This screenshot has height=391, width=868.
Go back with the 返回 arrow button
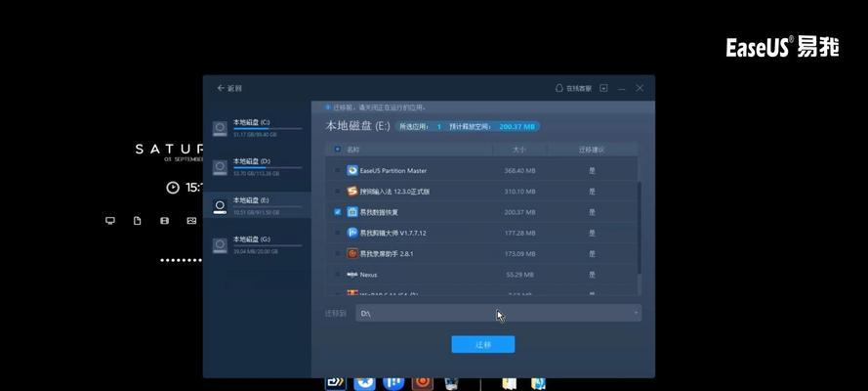click(x=229, y=89)
